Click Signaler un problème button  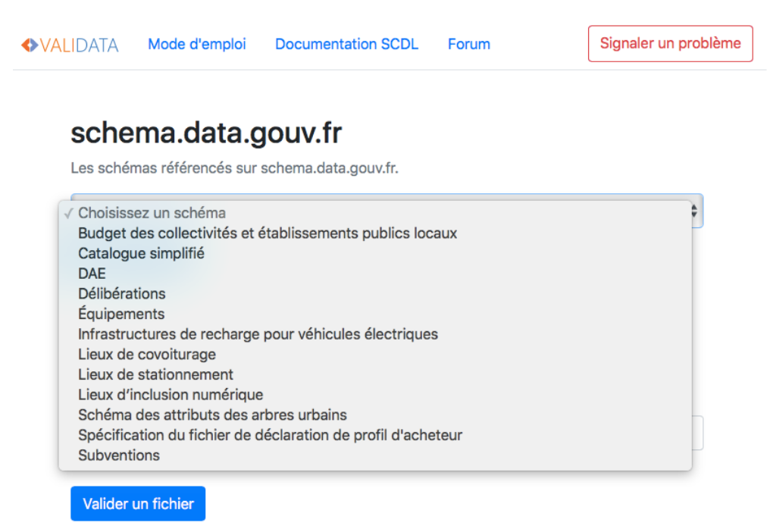click(670, 44)
